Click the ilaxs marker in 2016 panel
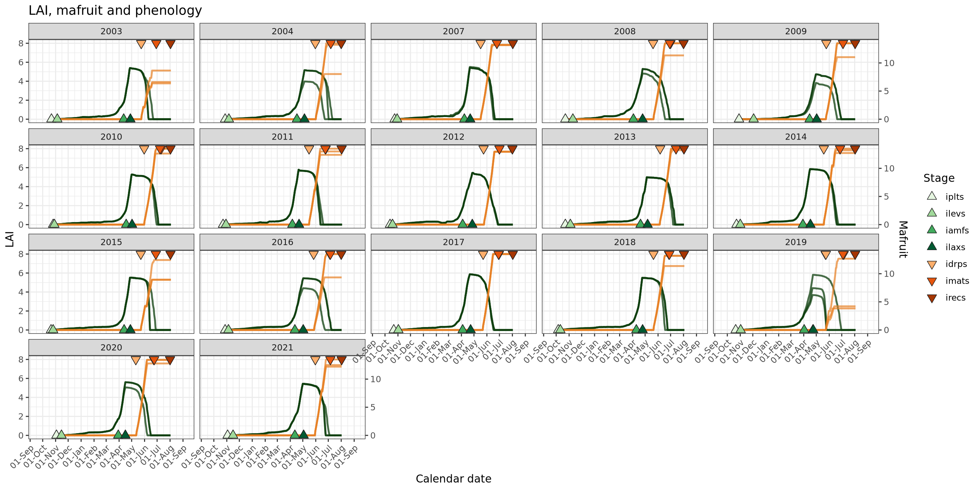The height and width of the screenshot is (490, 980). 303,329
